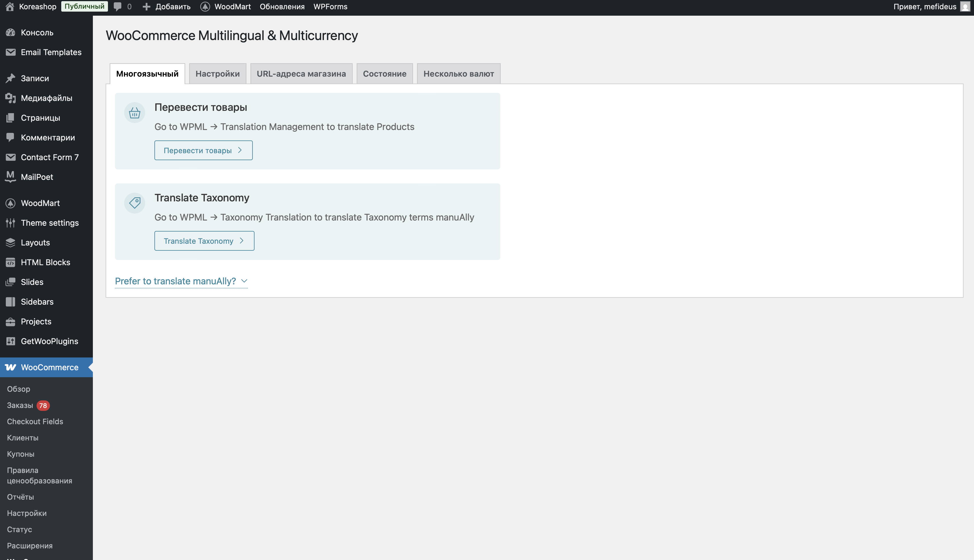
Task: Click the MailPoet sidebar icon
Action: pyautogui.click(x=10, y=177)
